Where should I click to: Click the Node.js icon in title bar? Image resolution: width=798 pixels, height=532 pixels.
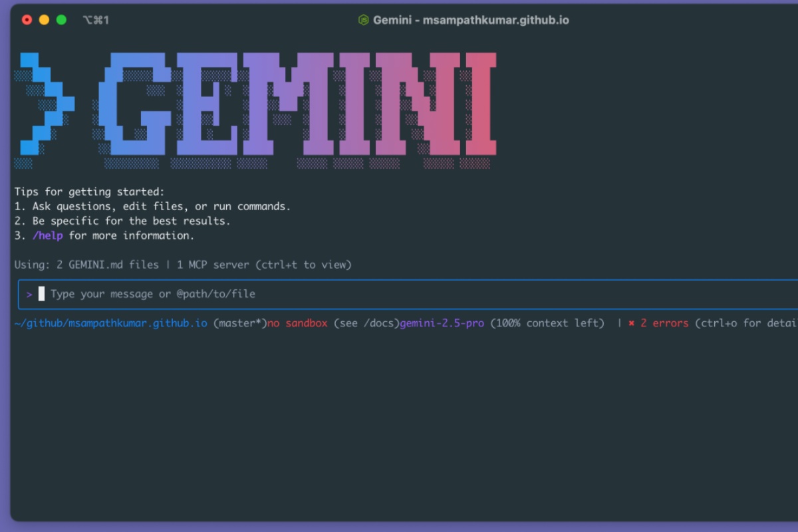pyautogui.click(x=364, y=20)
